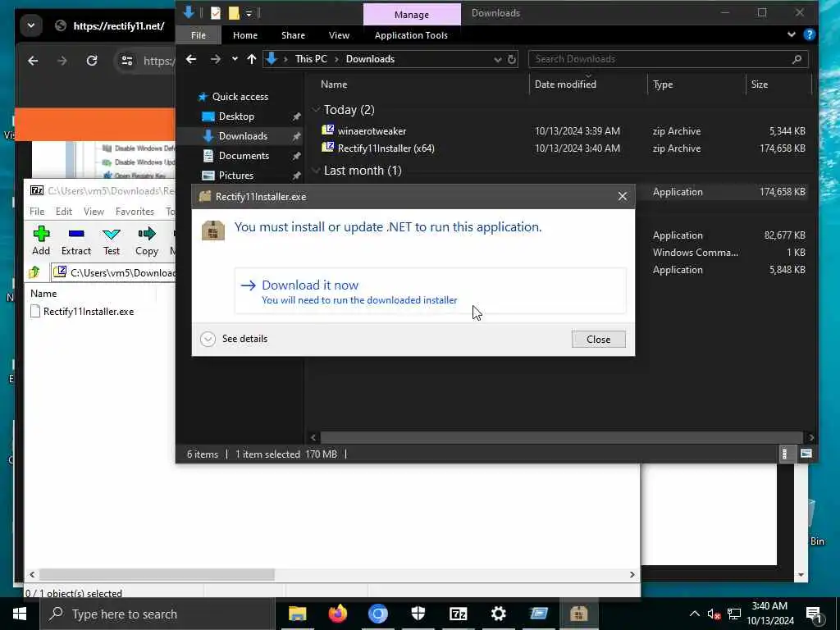
Task: Click the taskbar search box
Action: coord(157,614)
